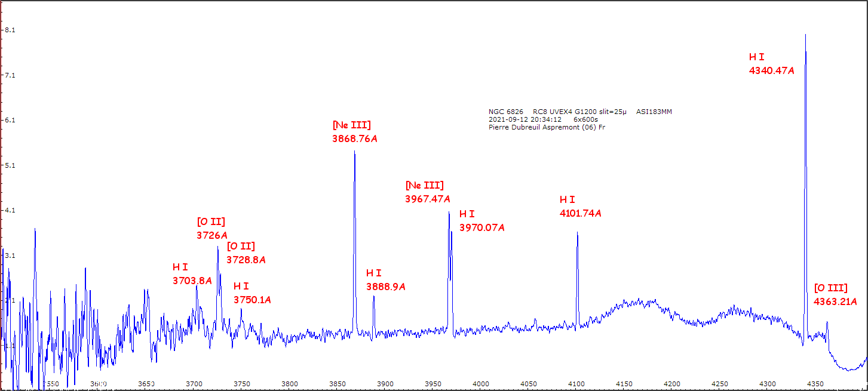Select the [O III] 4363.21A label
The width and height of the screenshot is (868, 391).
835,295
